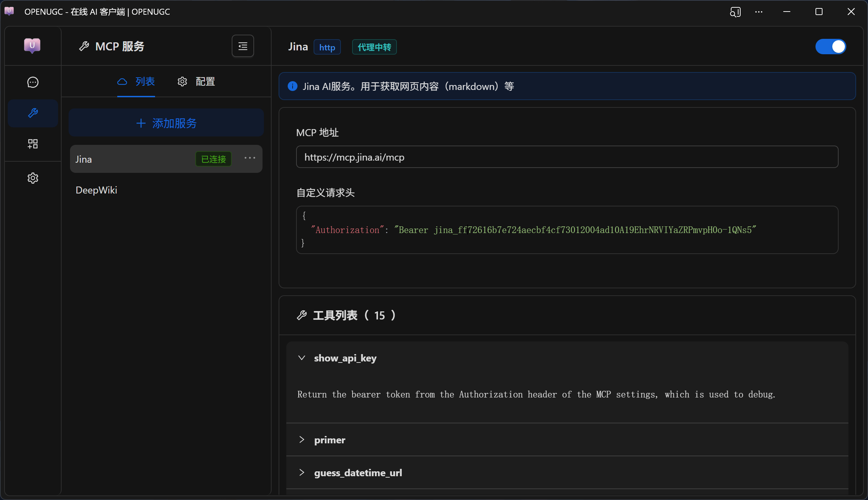
Task: Open Jina service more options menu
Action: pyautogui.click(x=250, y=158)
